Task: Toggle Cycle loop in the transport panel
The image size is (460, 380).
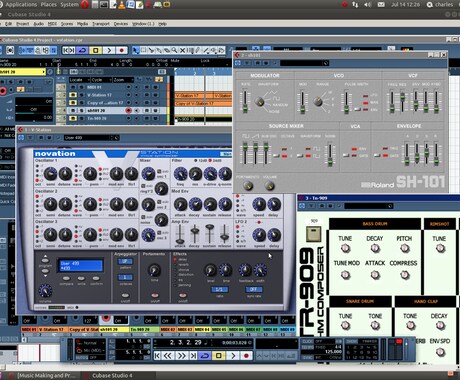Action: (x=205, y=356)
